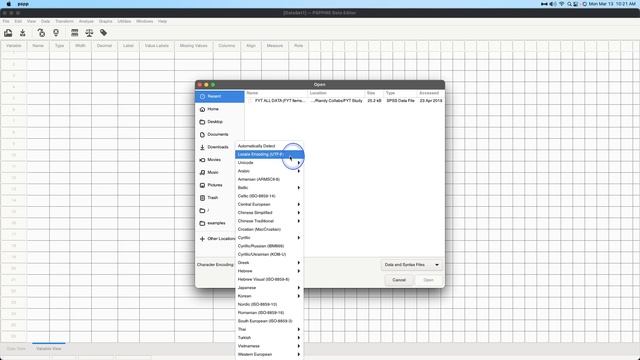Expand the Turkish encoding submenu
This screenshot has height=360, width=640.
click(x=269, y=338)
